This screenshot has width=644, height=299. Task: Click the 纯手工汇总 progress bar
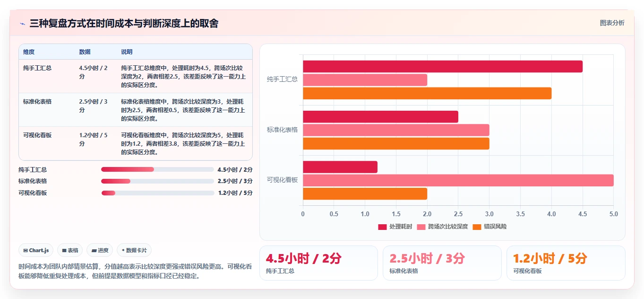pos(157,169)
